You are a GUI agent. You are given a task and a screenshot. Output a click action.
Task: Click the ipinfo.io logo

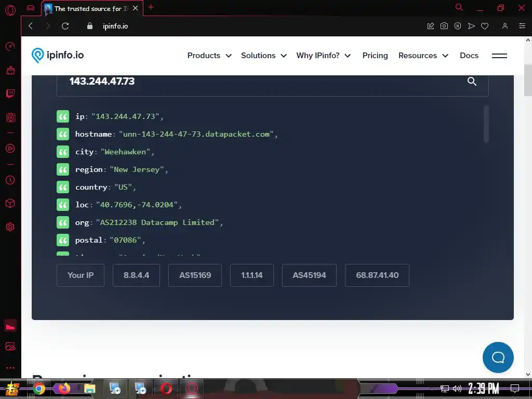pyautogui.click(x=58, y=55)
